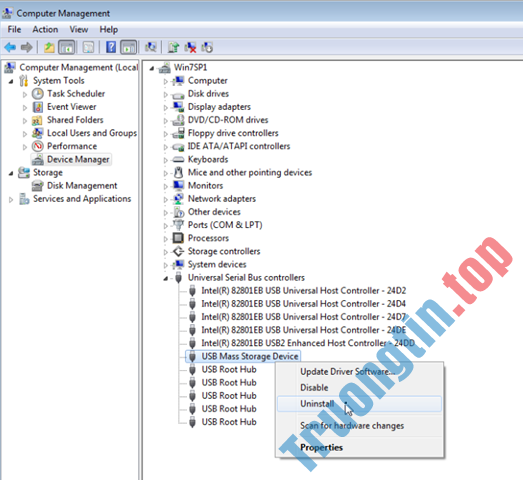Click the Uninstall device toolbar icon with red X
Image resolution: width=523 pixels, height=480 pixels.
190,47
